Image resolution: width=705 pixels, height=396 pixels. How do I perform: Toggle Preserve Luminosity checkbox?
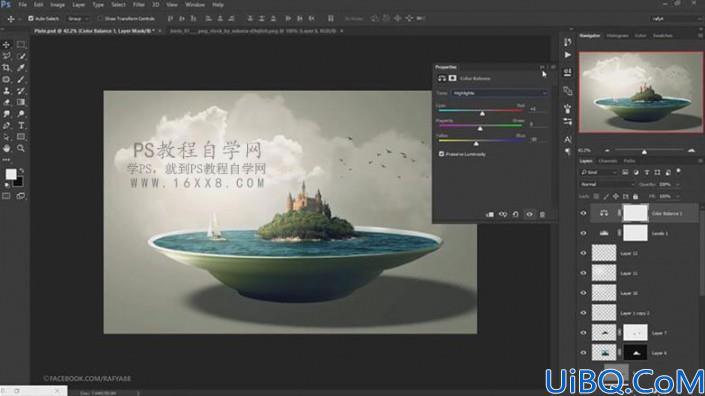(441, 154)
